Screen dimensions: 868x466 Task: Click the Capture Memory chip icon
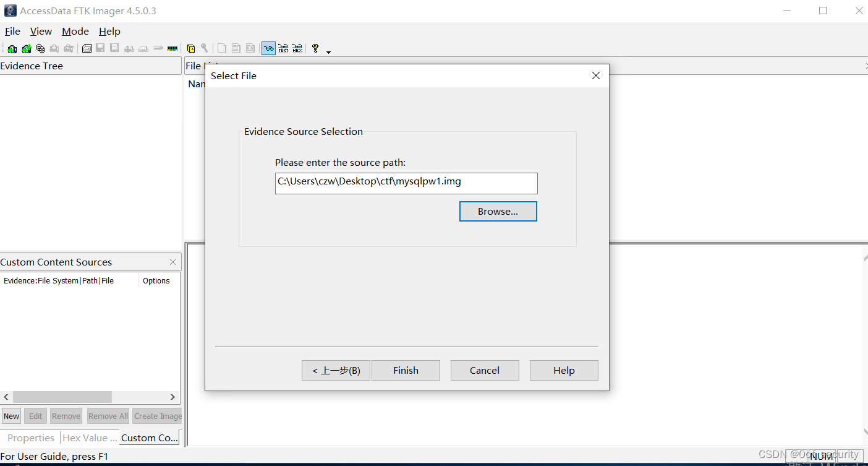pyautogui.click(x=172, y=48)
